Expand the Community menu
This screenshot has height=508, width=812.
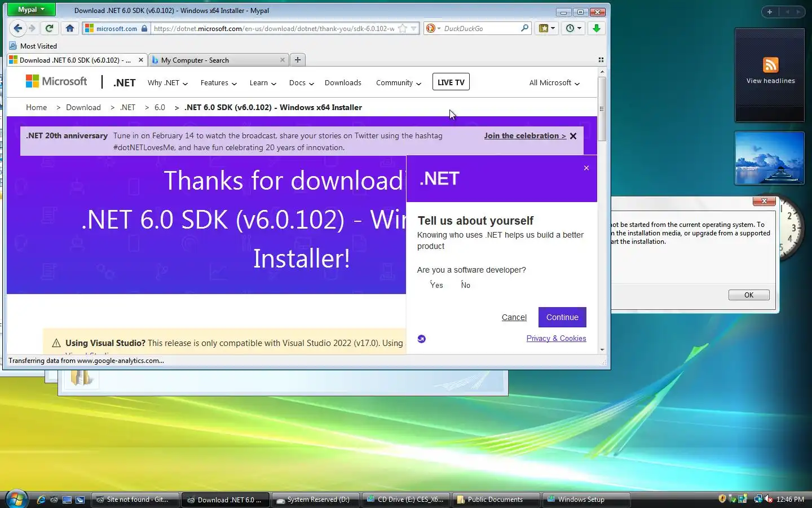click(399, 83)
